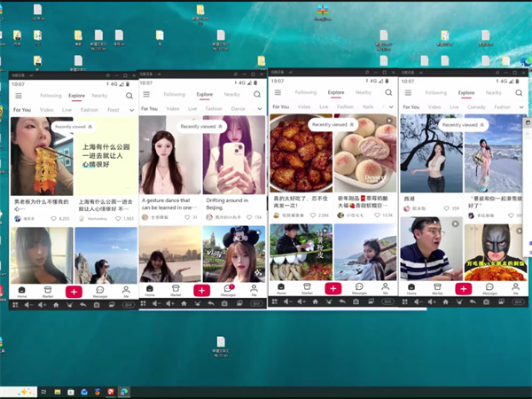Toggle the oval keyboard button in rightmost emulator toolbar
Image resolution: width=532 pixels, height=399 pixels.
(518, 301)
